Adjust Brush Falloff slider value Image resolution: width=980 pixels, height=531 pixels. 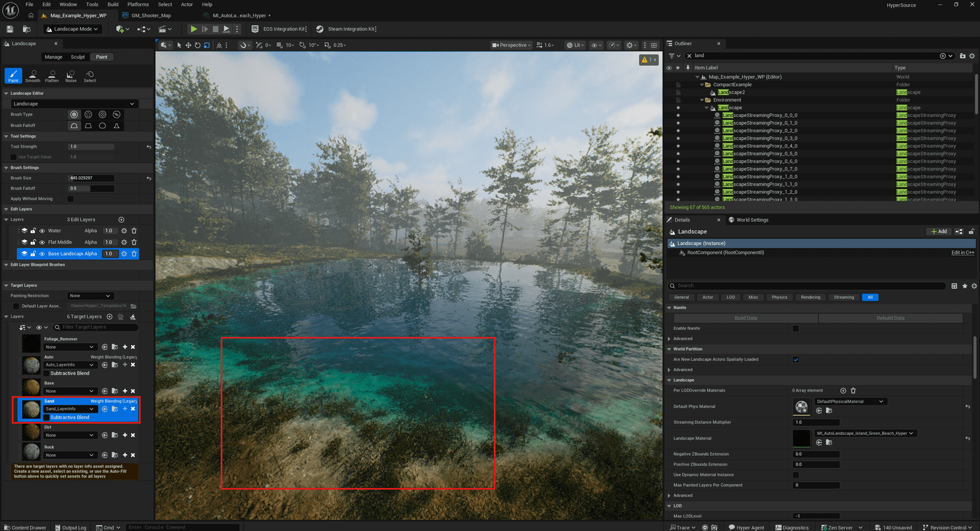coord(91,189)
